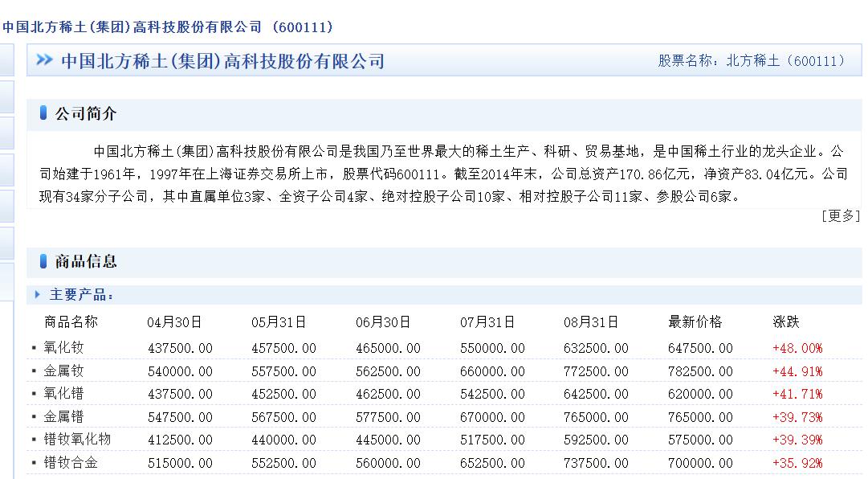868x479 pixels.
Task: Open the [更多] link
Action: click(x=841, y=215)
